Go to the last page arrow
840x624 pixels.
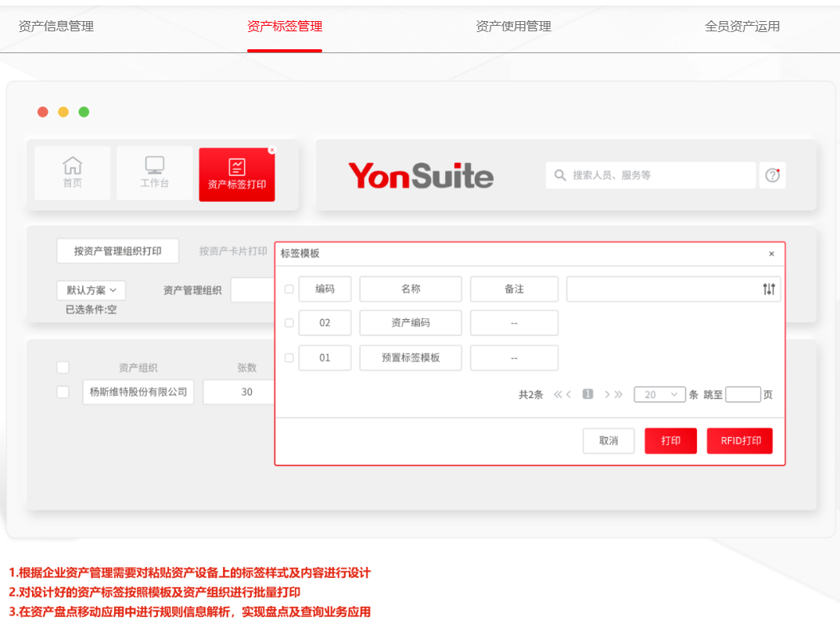pos(618,395)
